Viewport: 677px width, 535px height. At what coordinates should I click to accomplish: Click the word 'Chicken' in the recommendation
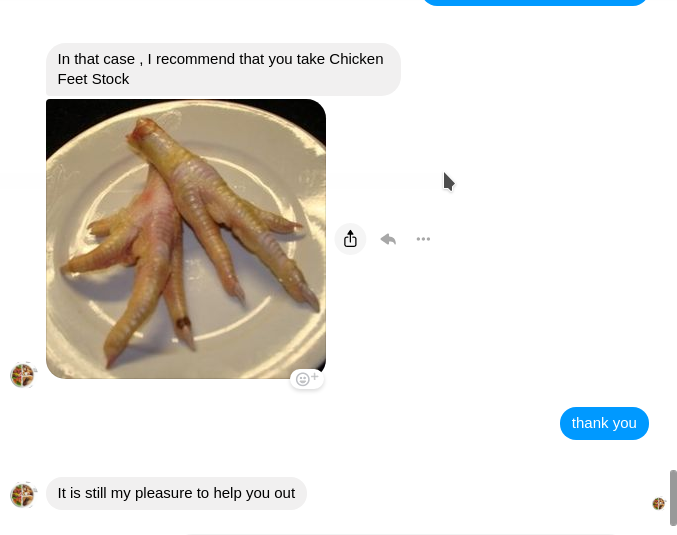356,59
